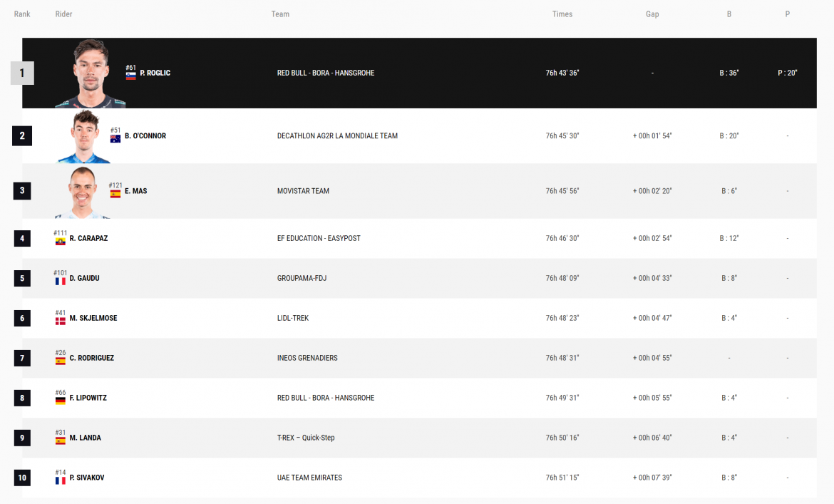Click team name Lidl-Trek
Viewport: 834px width, 504px height.
tap(293, 318)
